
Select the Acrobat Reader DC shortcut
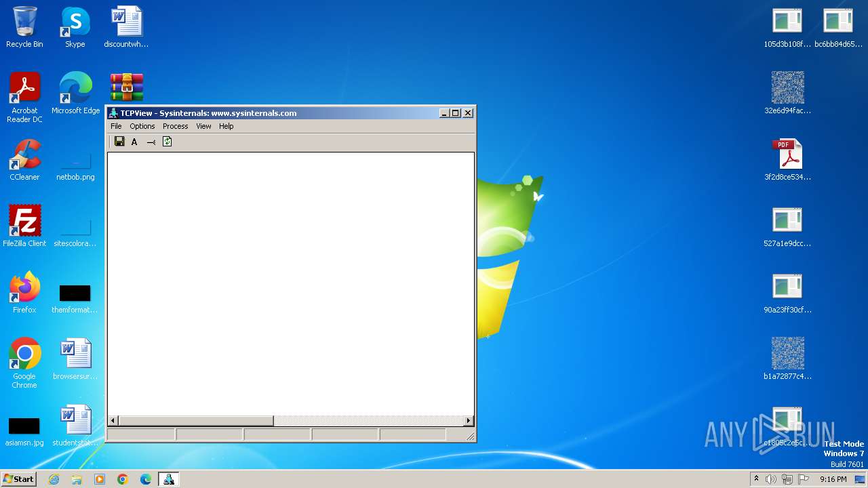(24, 97)
